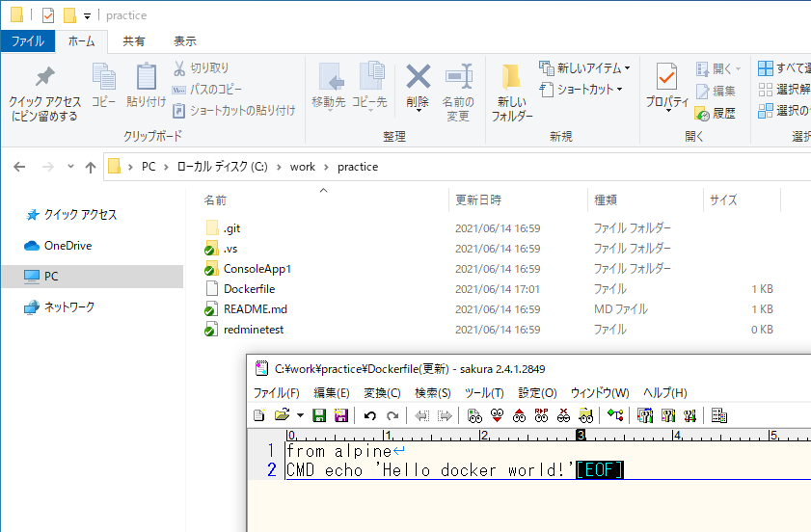
Task: Click the New Folder (新しいフォルダー) ribbon icon
Action: pyautogui.click(x=512, y=93)
